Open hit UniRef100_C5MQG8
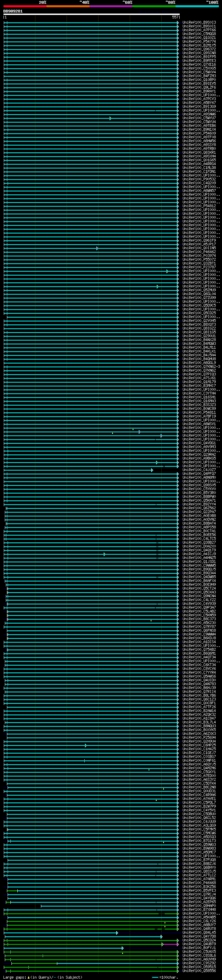 (x=199, y=34)
